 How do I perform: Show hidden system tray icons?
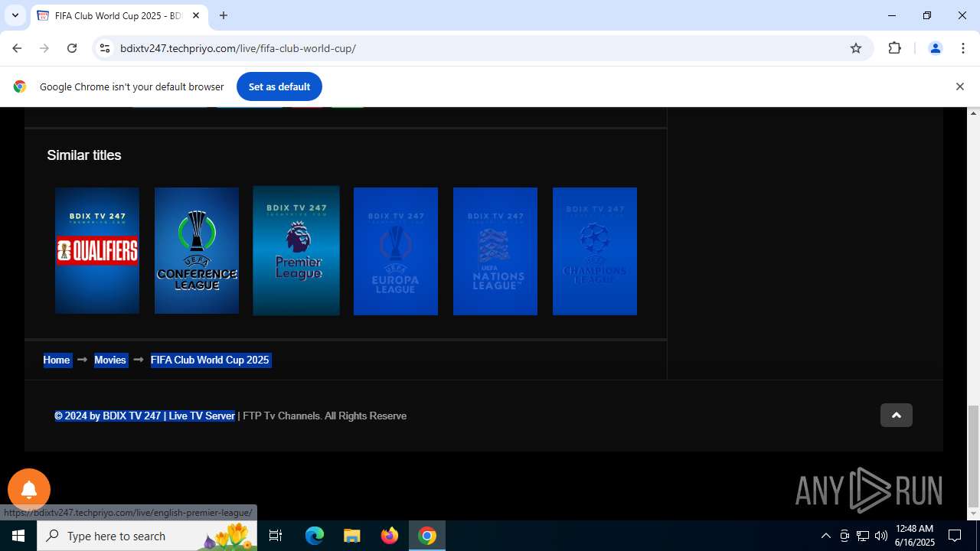point(825,536)
